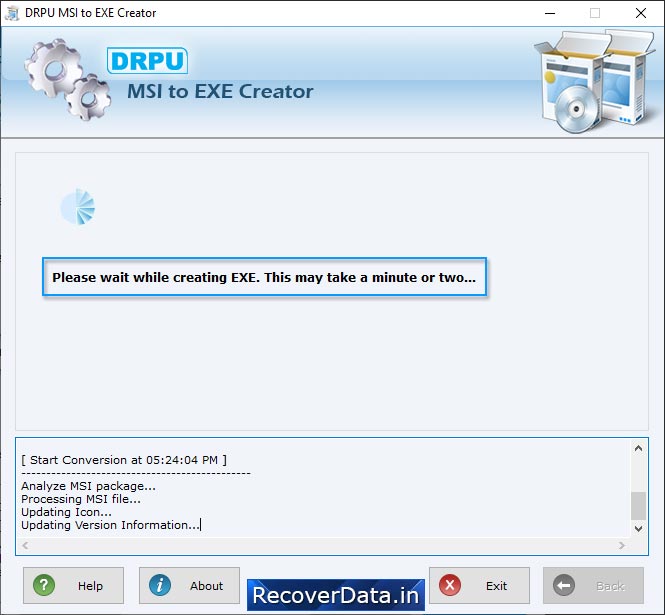The width and height of the screenshot is (665, 615).
Task: Click the grayed-out Back button
Action: click(x=593, y=585)
